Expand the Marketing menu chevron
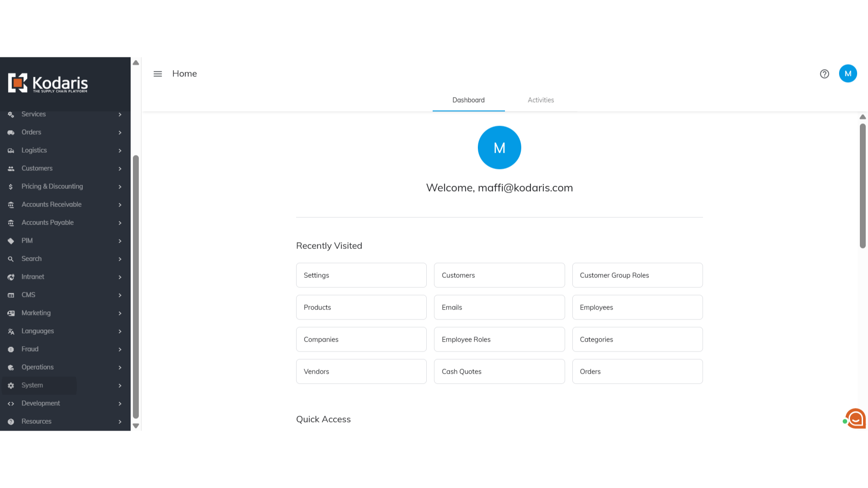Image resolution: width=868 pixels, height=488 pixels. [120, 313]
